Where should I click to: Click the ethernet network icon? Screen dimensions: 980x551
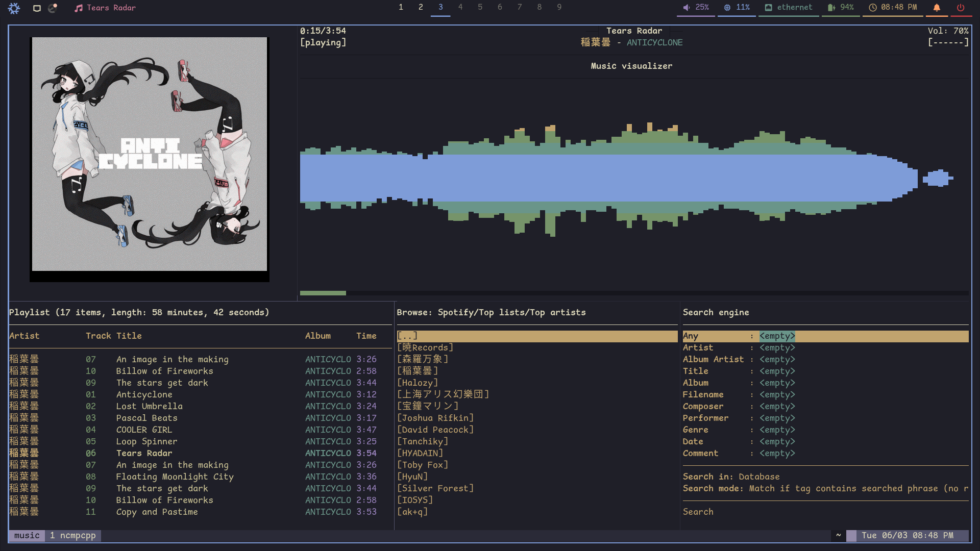768,8
